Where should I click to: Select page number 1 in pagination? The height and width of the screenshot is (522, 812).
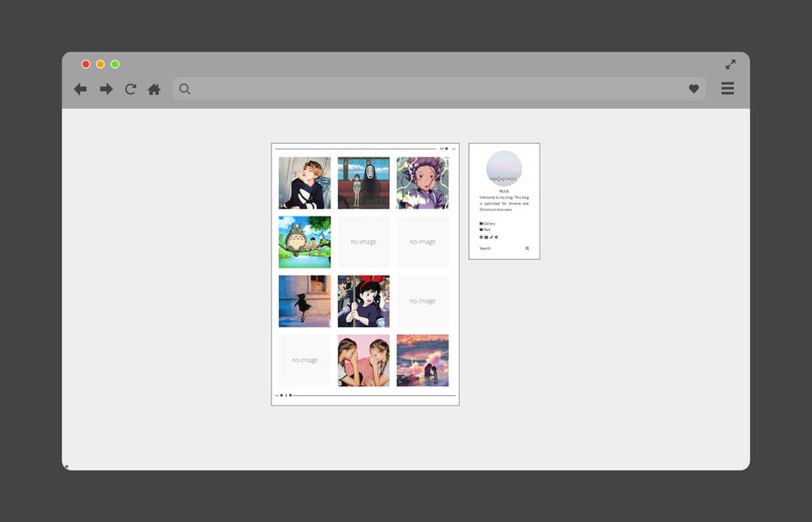pyautogui.click(x=286, y=395)
